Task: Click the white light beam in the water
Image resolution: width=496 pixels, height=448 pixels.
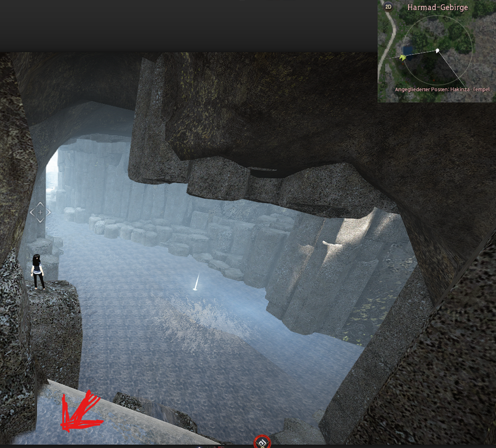Action: click(196, 281)
